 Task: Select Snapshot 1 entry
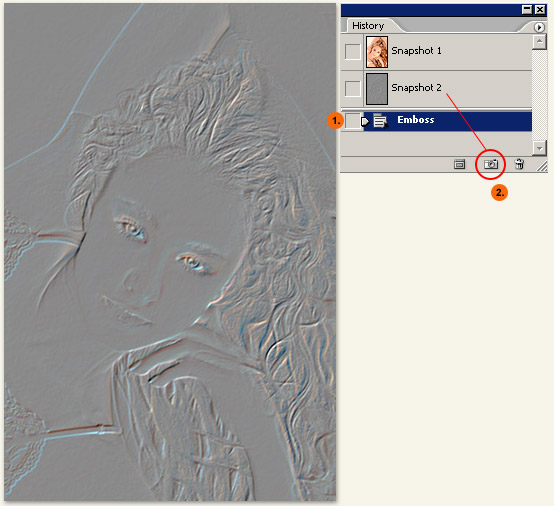(x=447, y=52)
